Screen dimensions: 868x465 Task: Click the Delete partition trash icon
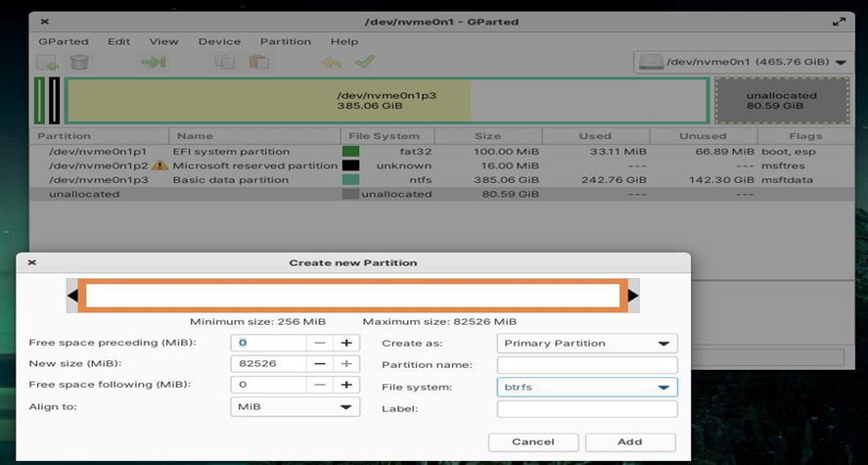pyautogui.click(x=79, y=62)
